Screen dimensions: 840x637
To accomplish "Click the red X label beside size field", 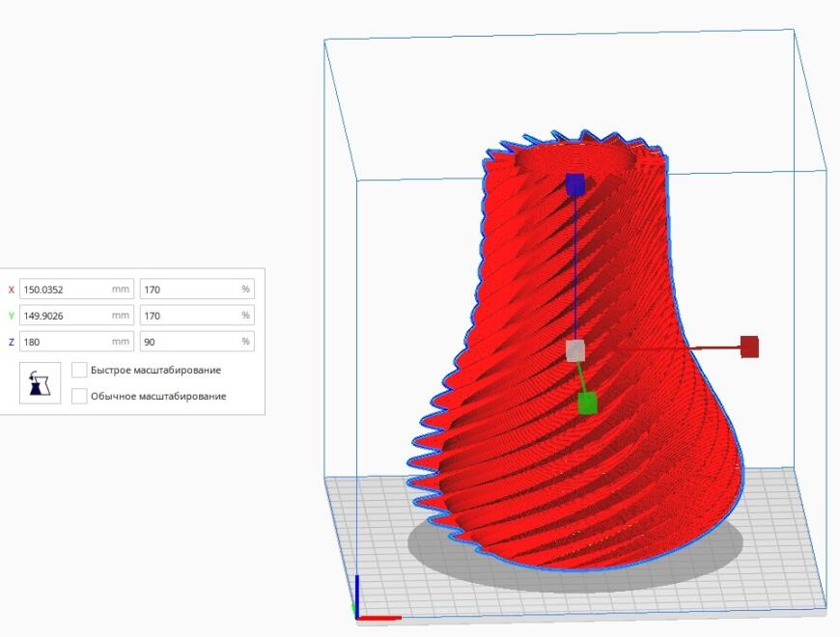I will point(12,290).
